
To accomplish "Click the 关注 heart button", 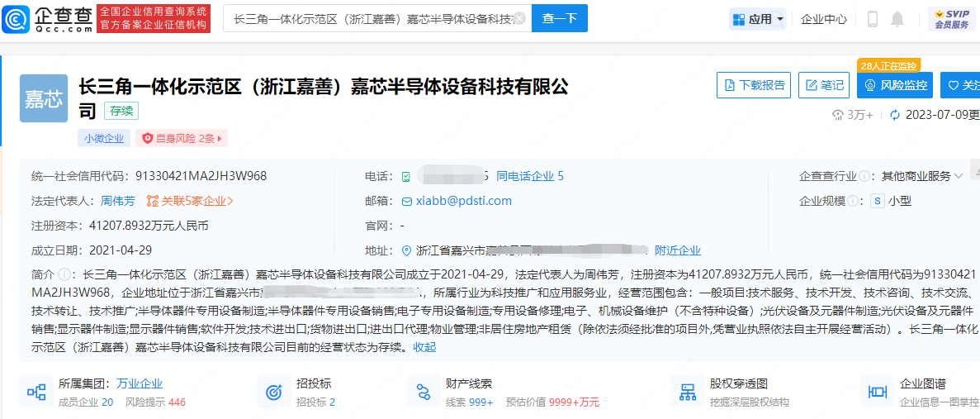I will (x=961, y=85).
